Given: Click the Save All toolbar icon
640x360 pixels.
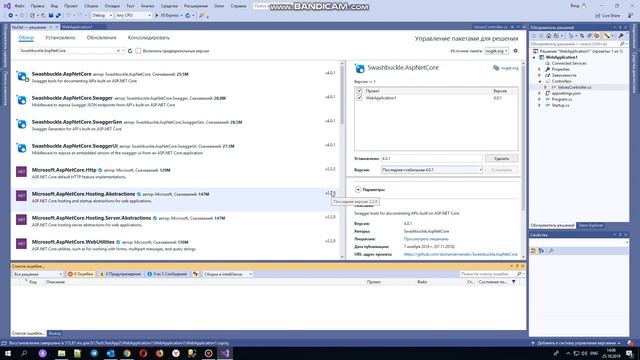Looking at the screenshot, I should [x=58, y=16].
